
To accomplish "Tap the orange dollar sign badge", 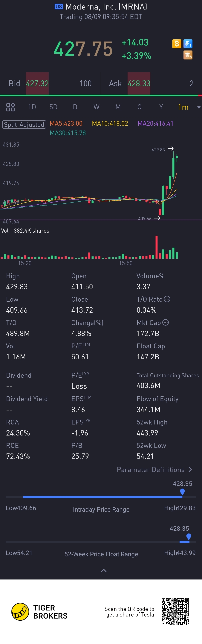I will pos(177,44).
